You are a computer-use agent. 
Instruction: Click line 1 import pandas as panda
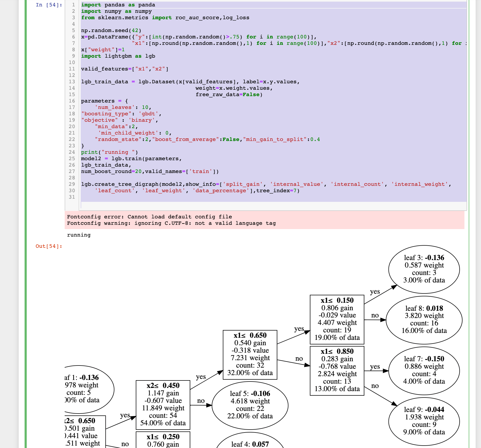(118, 5)
